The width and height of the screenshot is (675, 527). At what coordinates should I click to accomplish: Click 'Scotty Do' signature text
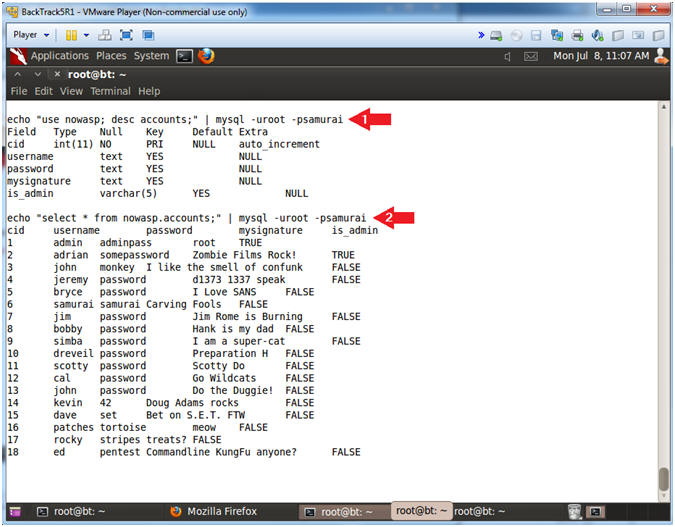click(218, 366)
